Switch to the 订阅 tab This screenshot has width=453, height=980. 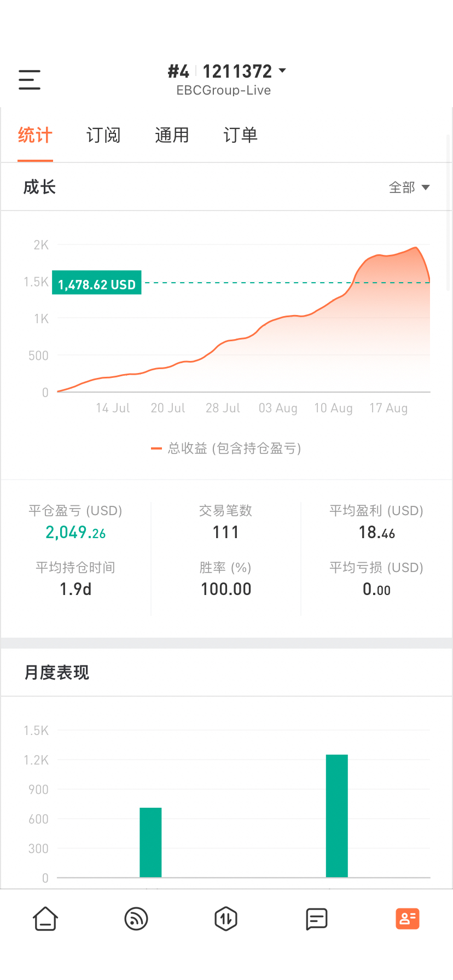(x=103, y=135)
